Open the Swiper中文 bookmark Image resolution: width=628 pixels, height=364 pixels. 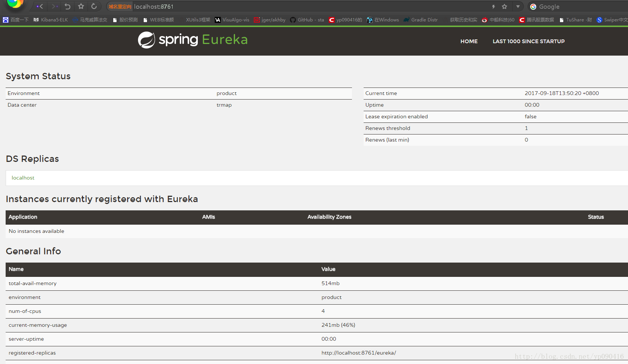tap(612, 20)
